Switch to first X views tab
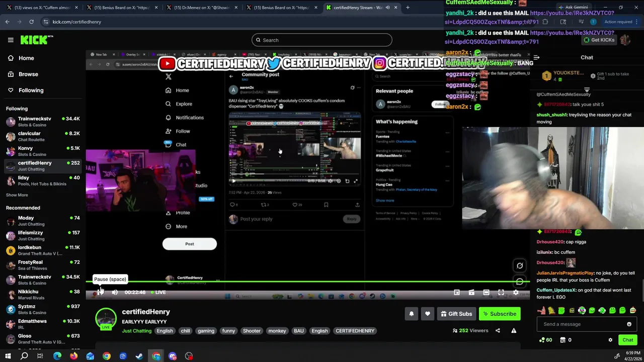644x362 pixels. [42, 8]
